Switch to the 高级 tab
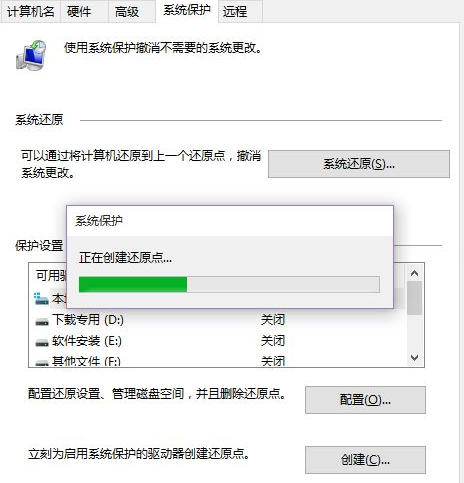Image resolution: width=464 pixels, height=483 pixels. (127, 12)
